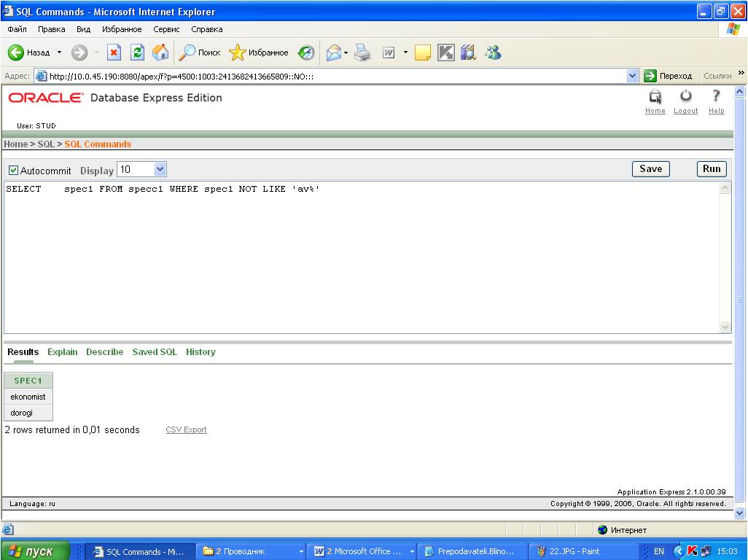Viewport: 748px width, 560px height.
Task: Open the browser Home page icon
Action: [160, 52]
